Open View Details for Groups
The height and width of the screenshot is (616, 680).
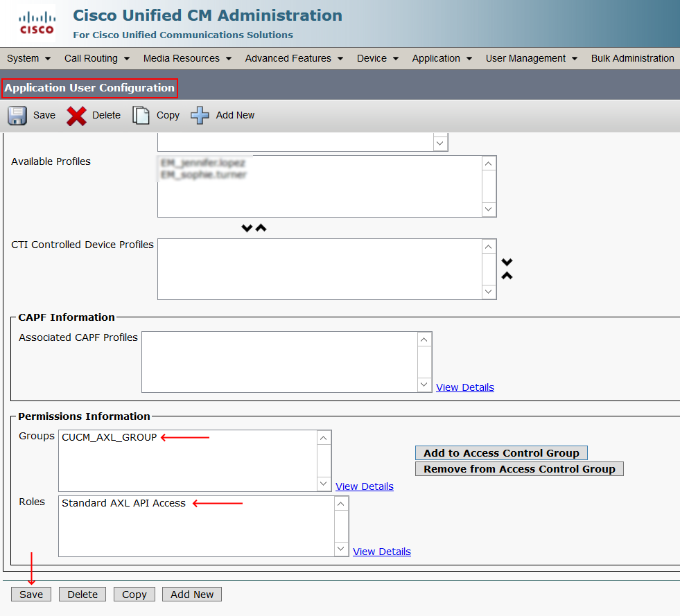point(364,486)
